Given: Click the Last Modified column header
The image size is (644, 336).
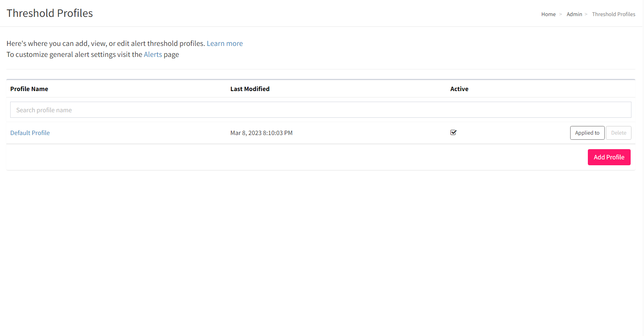Looking at the screenshot, I should point(250,89).
